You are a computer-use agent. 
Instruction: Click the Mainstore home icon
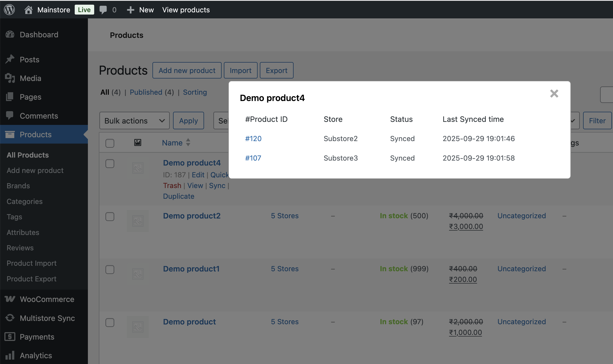(x=28, y=10)
